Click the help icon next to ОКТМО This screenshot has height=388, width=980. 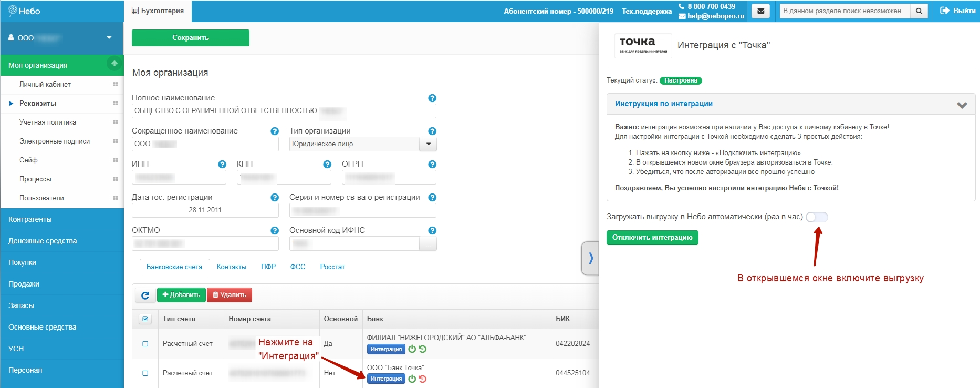[x=275, y=231]
